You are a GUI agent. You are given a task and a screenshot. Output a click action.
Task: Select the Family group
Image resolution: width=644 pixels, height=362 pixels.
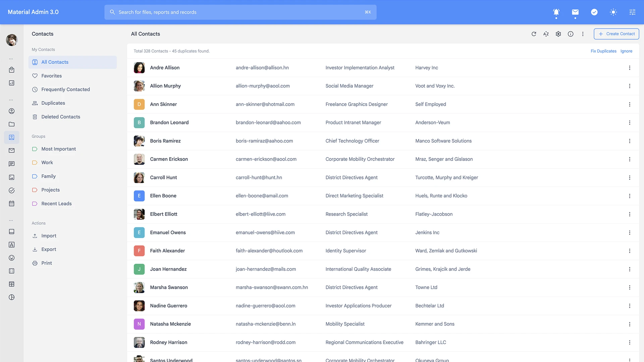72,176
